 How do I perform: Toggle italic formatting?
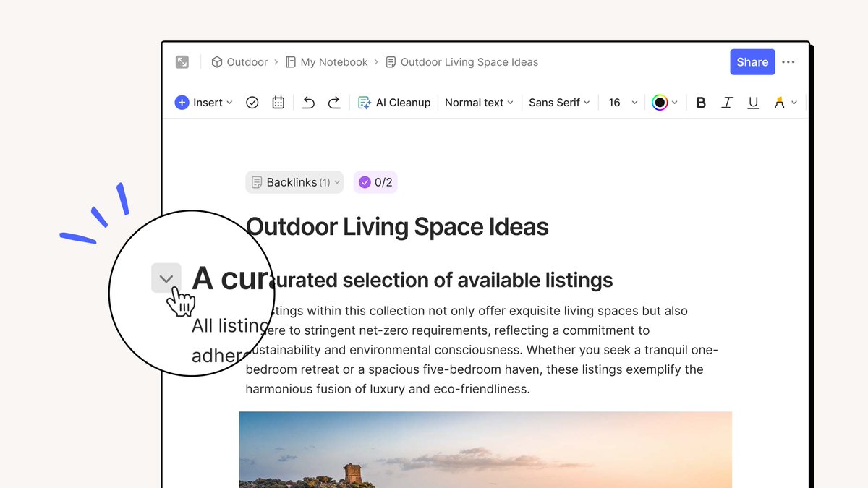click(x=727, y=102)
